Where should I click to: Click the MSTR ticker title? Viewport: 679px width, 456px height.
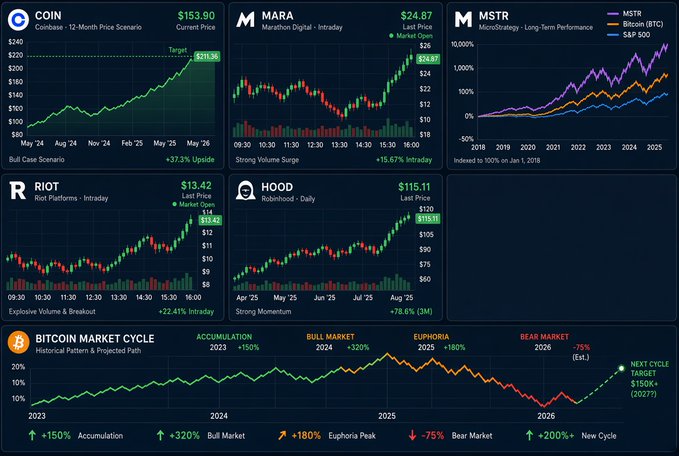[x=494, y=16]
